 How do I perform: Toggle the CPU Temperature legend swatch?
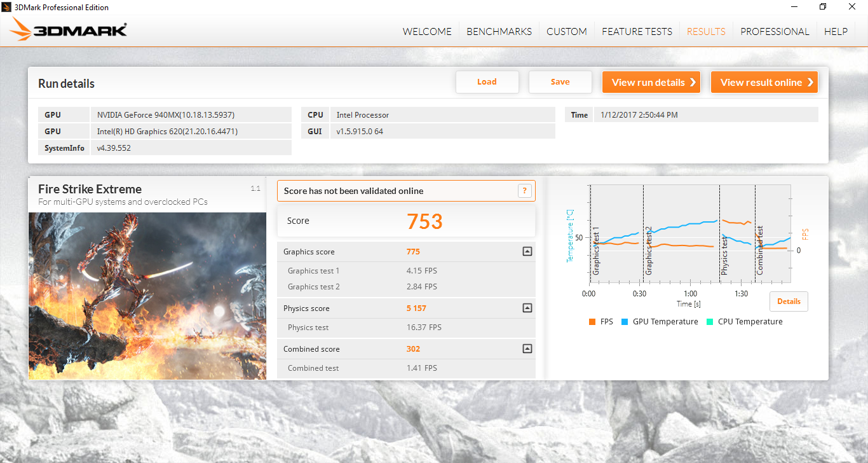[x=710, y=322]
